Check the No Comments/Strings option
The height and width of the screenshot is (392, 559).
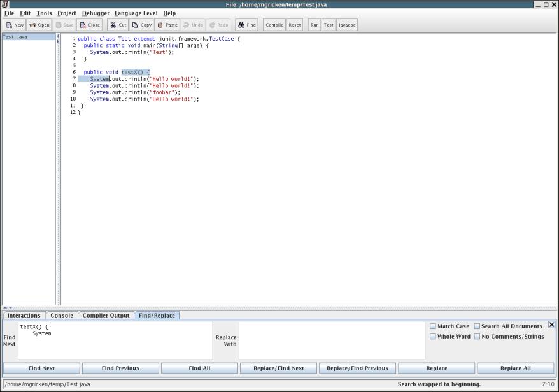point(477,337)
